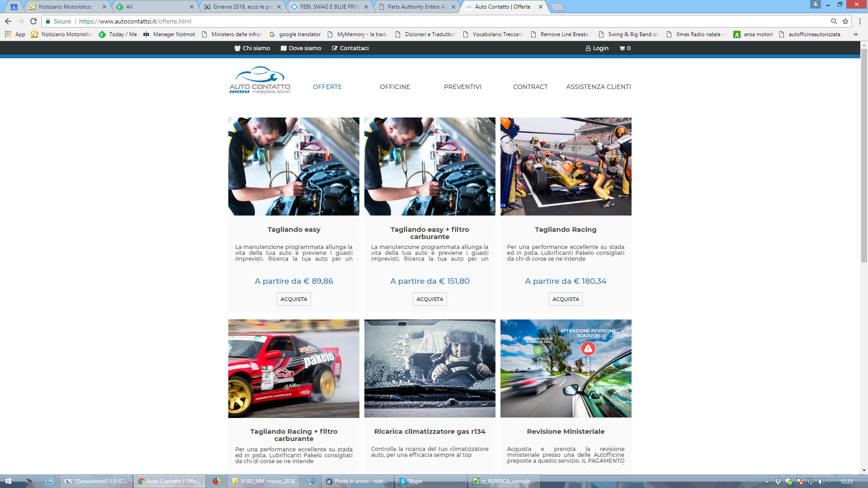Screen dimensions: 868x488
Task: Open zoom magnifier icon in address bar
Action: [834, 21]
